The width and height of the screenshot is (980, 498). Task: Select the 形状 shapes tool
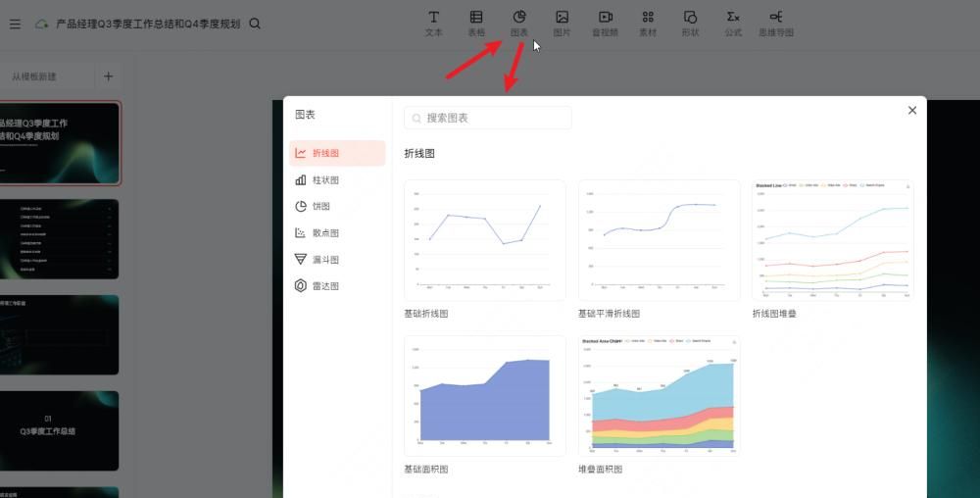click(691, 24)
